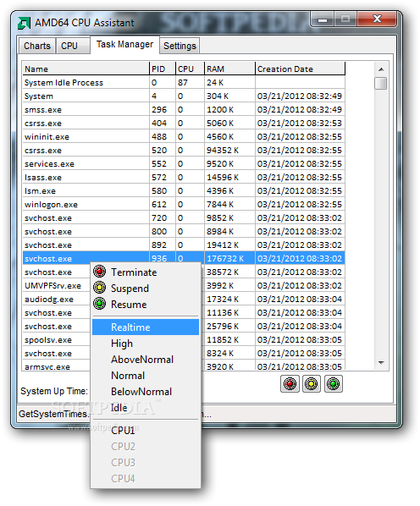Select the UMVPFSrv.exe process

tap(53, 286)
